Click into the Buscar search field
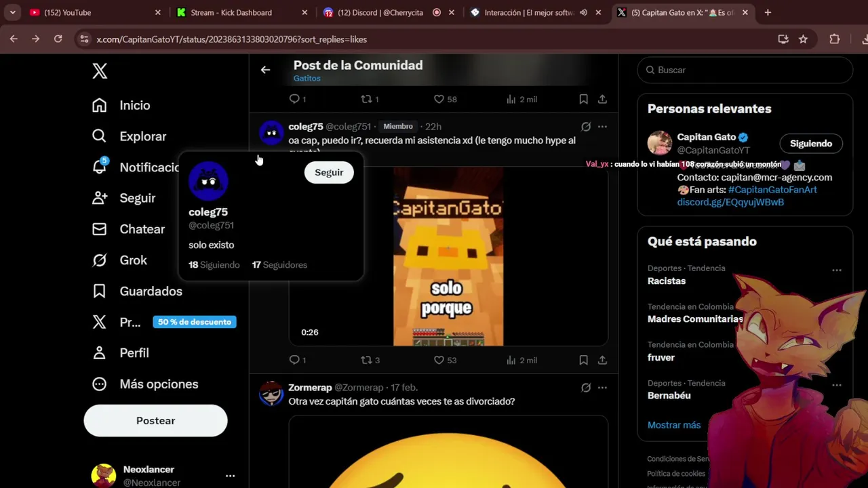This screenshot has height=488, width=868. click(x=745, y=70)
